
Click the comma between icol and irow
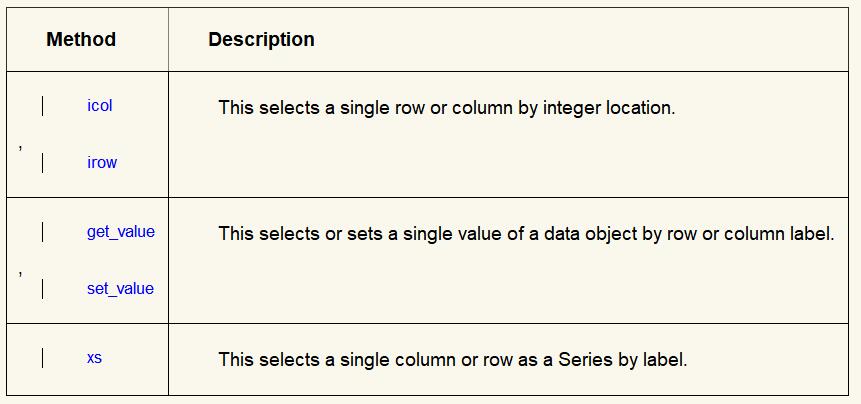(21, 147)
